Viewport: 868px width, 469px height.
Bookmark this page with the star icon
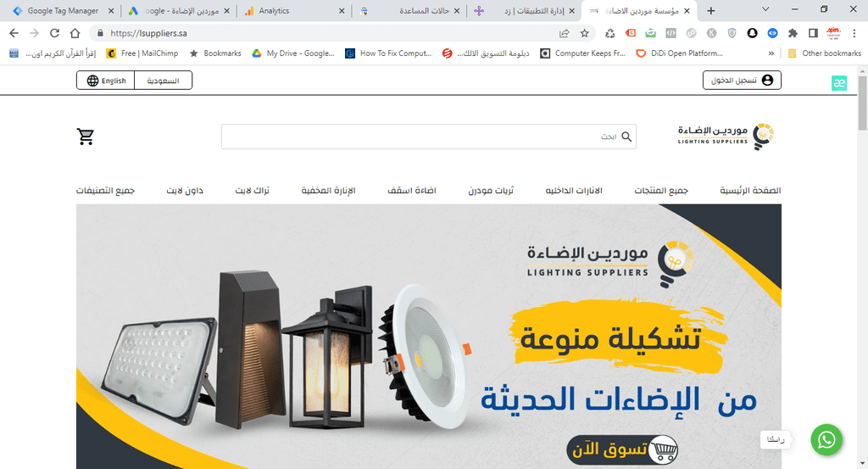pos(585,33)
